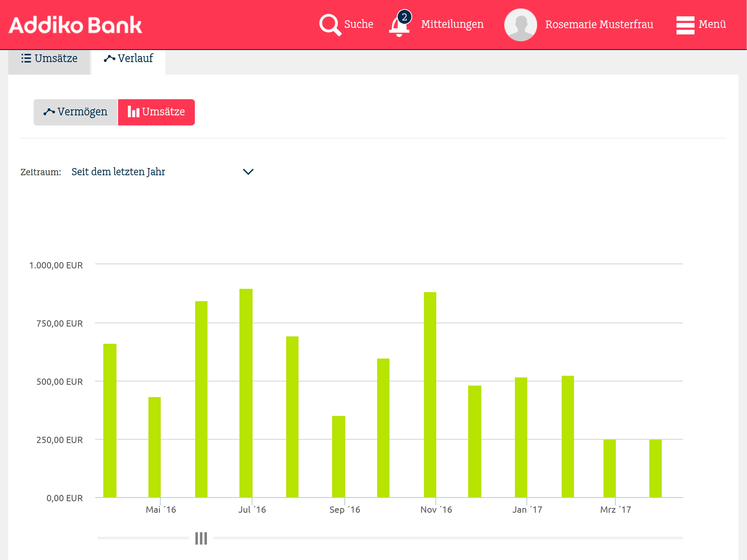This screenshot has height=560, width=747.
Task: Click the Nov '16 axis label
Action: (x=436, y=509)
